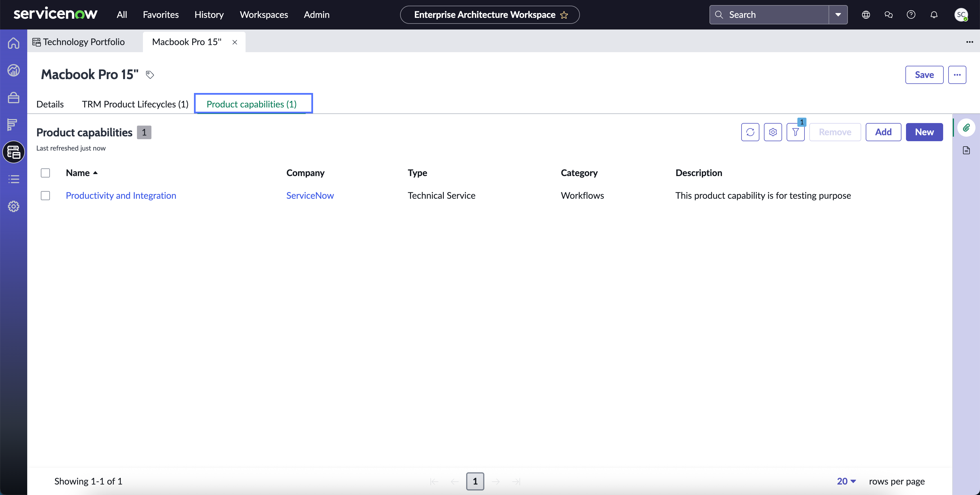Viewport: 980px width, 495px height.
Task: Open the list view icon in sidebar
Action: click(14, 179)
